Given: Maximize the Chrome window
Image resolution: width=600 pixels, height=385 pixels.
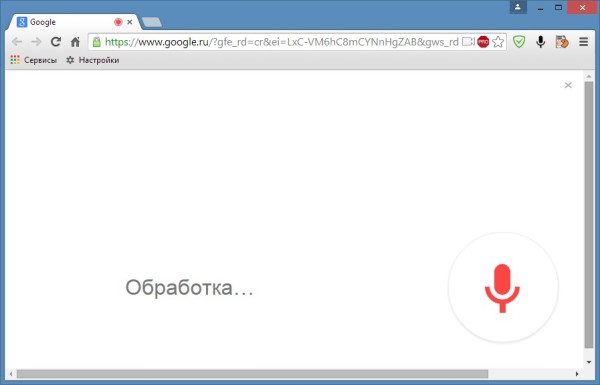Looking at the screenshot, I should pos(559,7).
